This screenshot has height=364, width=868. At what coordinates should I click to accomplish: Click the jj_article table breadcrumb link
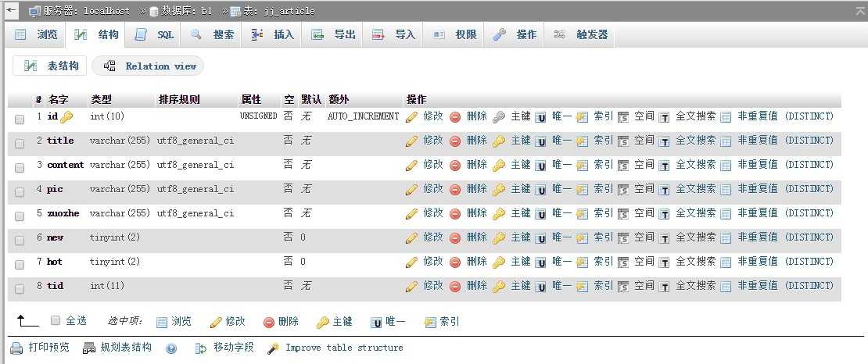289,11
